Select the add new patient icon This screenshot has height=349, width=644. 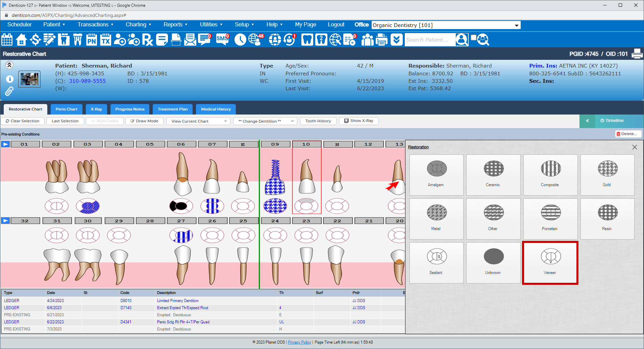119,40
